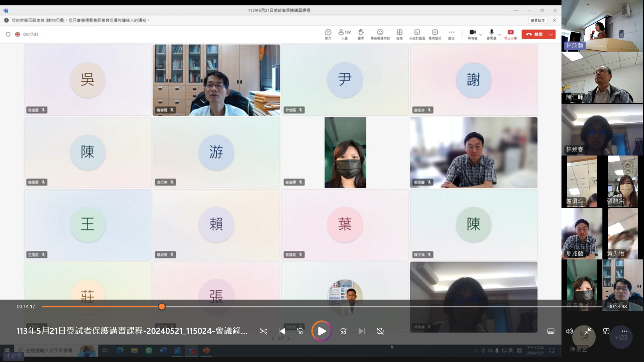Seek using the orange progress knob

pyautogui.click(x=162, y=306)
